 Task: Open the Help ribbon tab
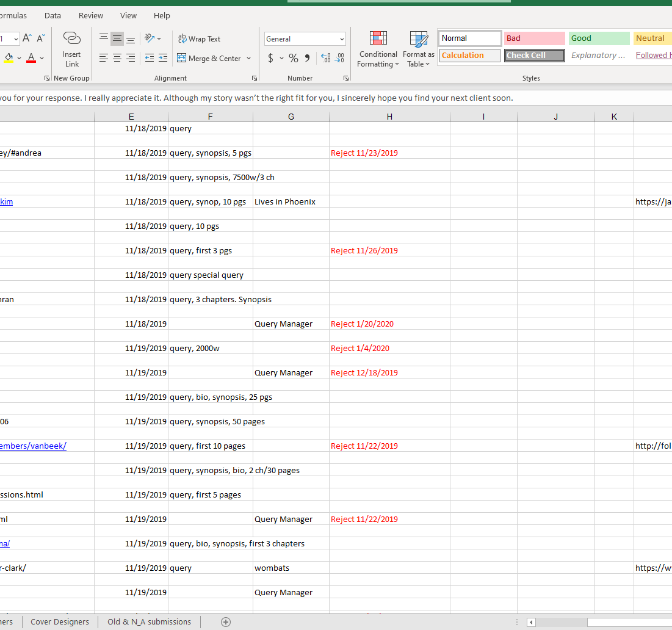(x=162, y=15)
